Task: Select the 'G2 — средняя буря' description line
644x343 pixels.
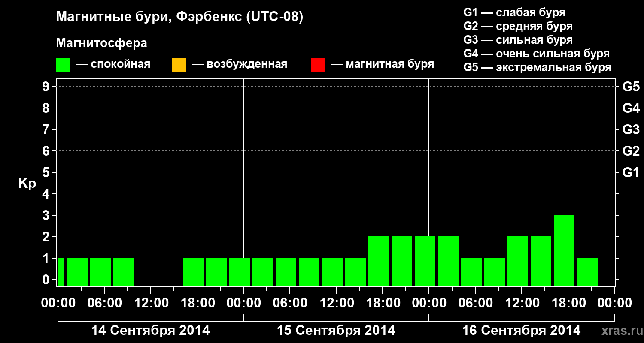Action: pos(518,26)
